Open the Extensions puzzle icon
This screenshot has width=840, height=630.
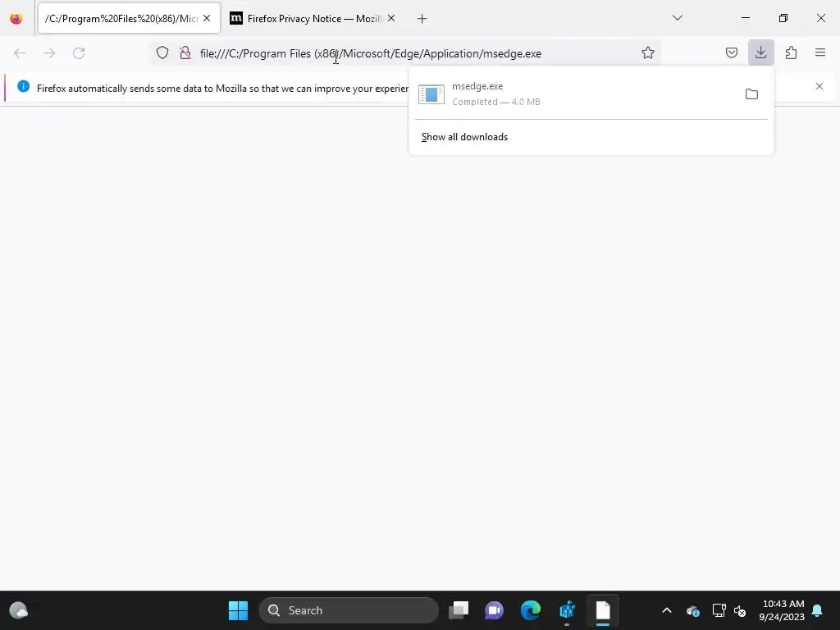pos(791,52)
